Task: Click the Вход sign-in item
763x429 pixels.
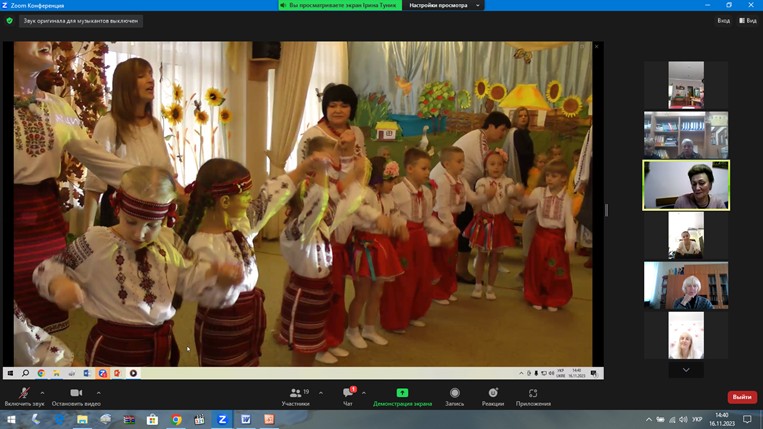Action: click(x=724, y=21)
